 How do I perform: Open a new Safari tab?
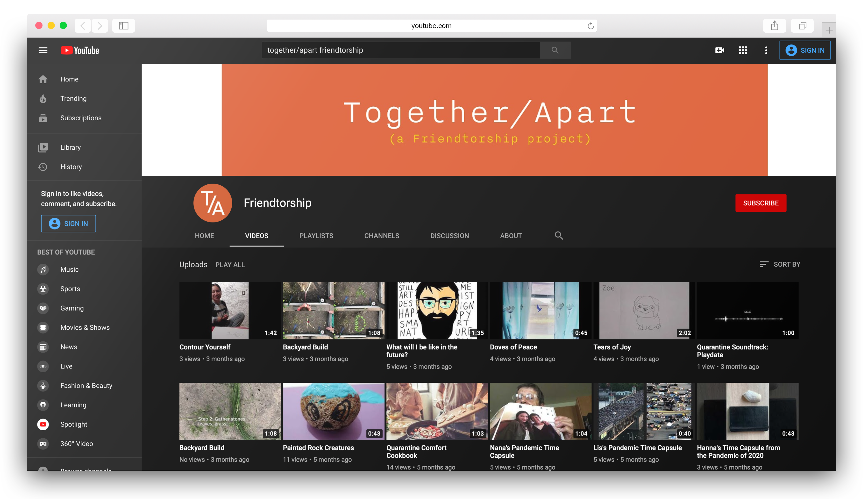tap(829, 30)
